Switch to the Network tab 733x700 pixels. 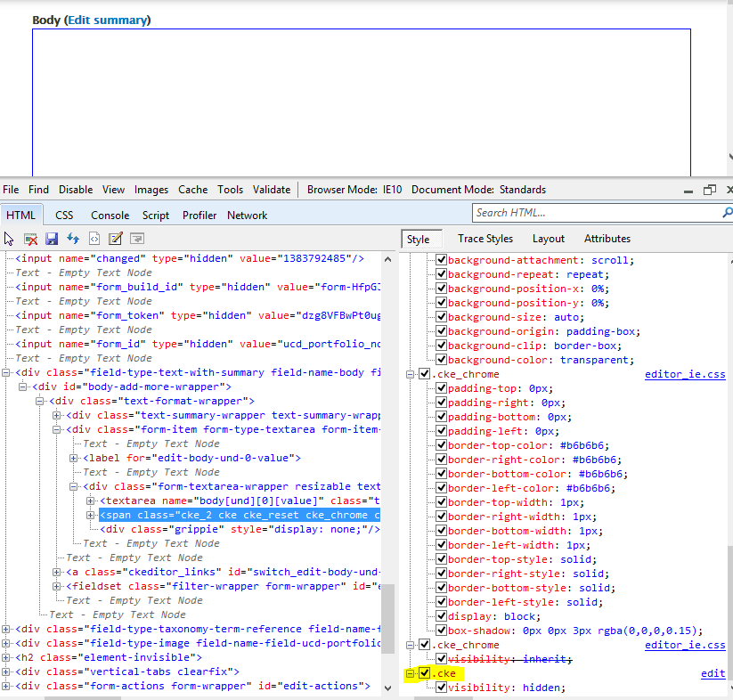(248, 216)
